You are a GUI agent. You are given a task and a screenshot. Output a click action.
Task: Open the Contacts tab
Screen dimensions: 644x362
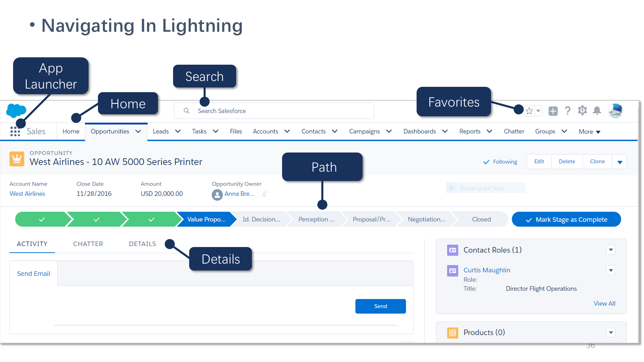point(314,131)
